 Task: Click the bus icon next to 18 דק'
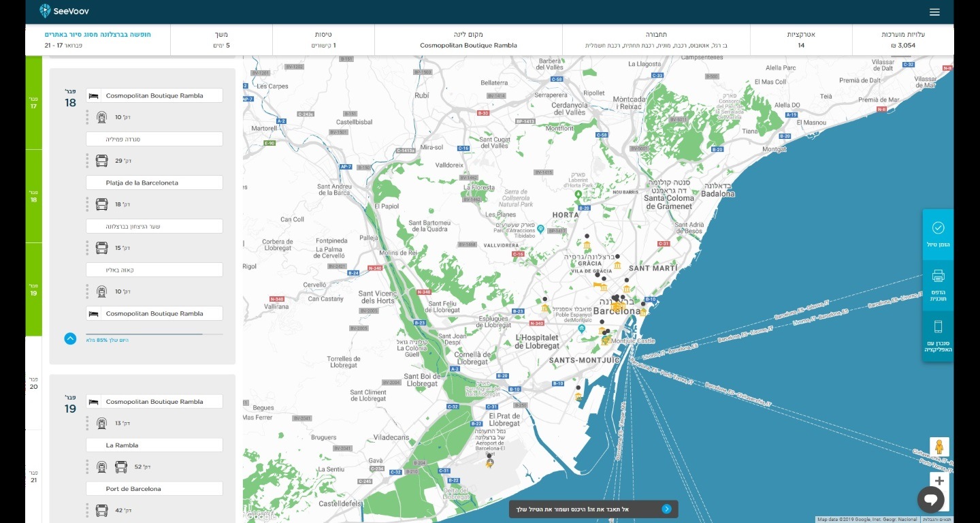[x=101, y=204]
